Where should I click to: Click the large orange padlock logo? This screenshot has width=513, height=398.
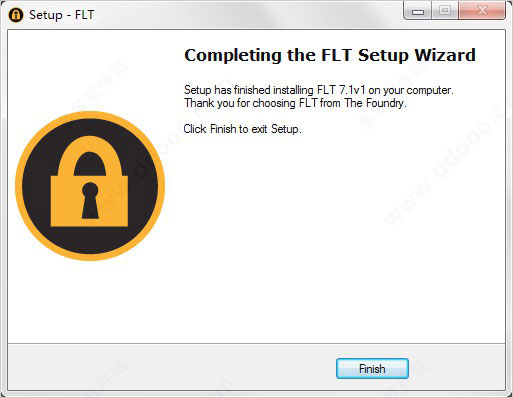[x=90, y=186]
